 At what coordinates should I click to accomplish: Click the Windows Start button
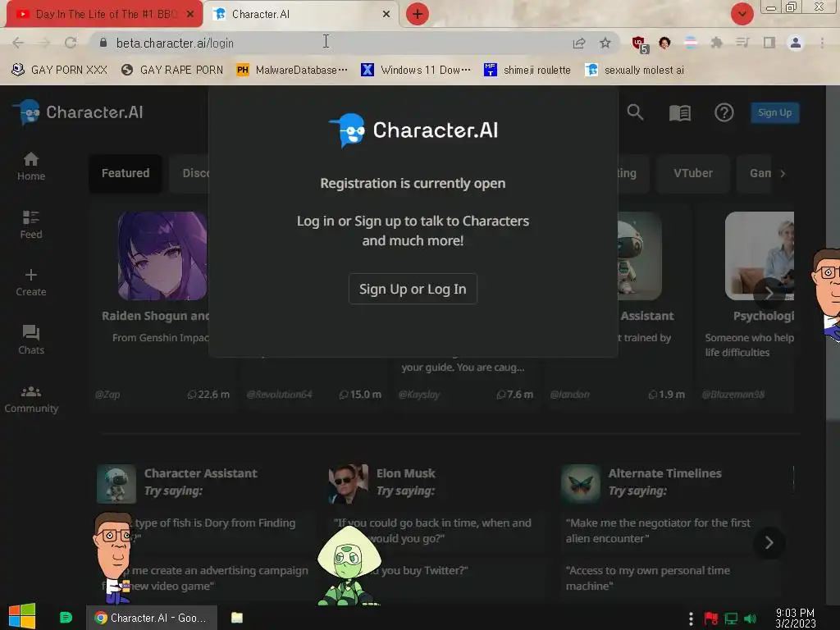click(x=22, y=617)
